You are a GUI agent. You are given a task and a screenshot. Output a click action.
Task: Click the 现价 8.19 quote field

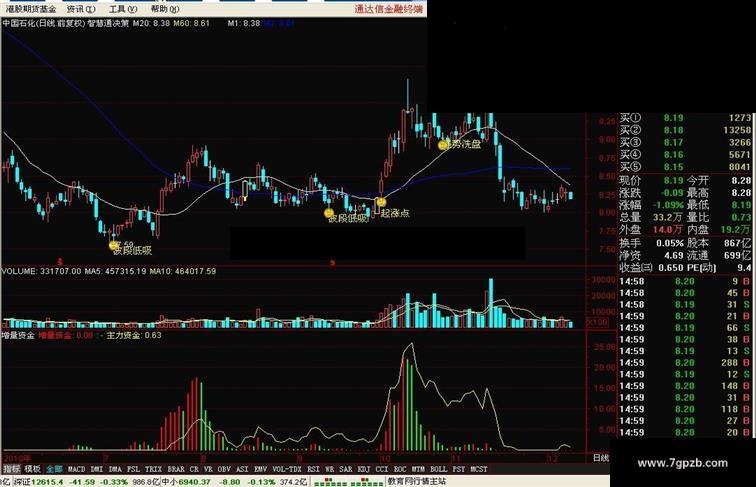(x=651, y=180)
